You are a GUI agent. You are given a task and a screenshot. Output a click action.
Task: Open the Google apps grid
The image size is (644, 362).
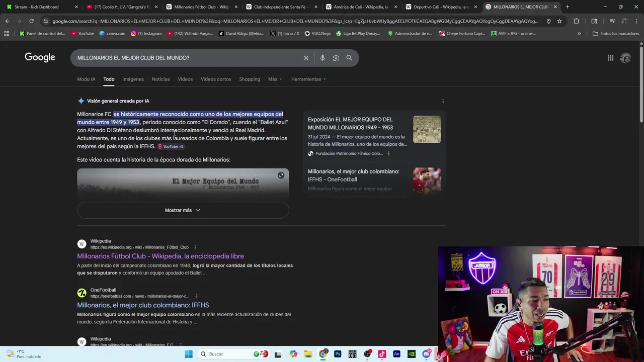[610, 58]
